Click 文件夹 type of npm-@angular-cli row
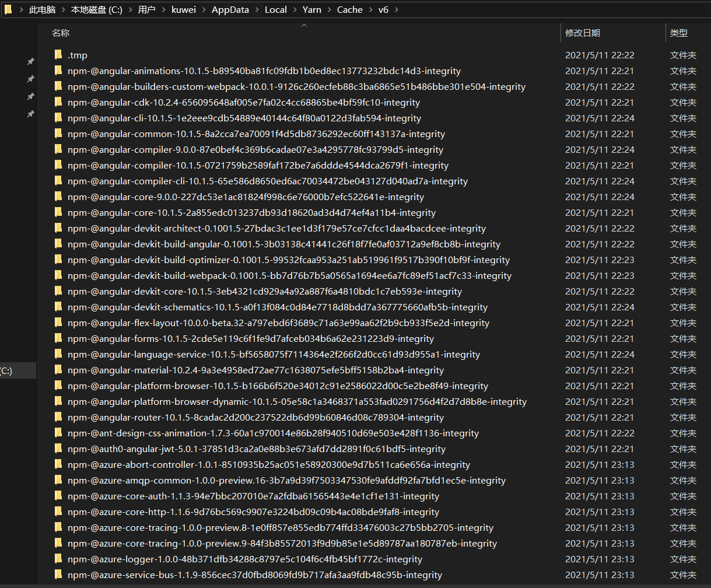The image size is (711, 588). pos(683,118)
